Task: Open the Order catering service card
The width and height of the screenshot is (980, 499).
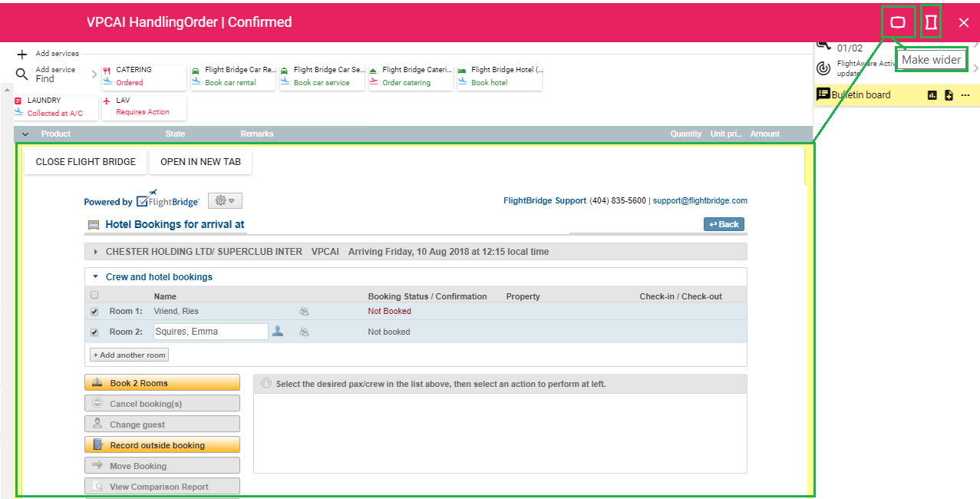Action: (411, 77)
